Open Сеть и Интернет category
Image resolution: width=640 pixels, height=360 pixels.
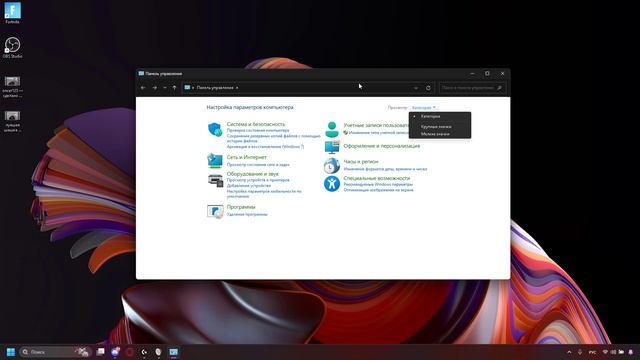coord(247,157)
